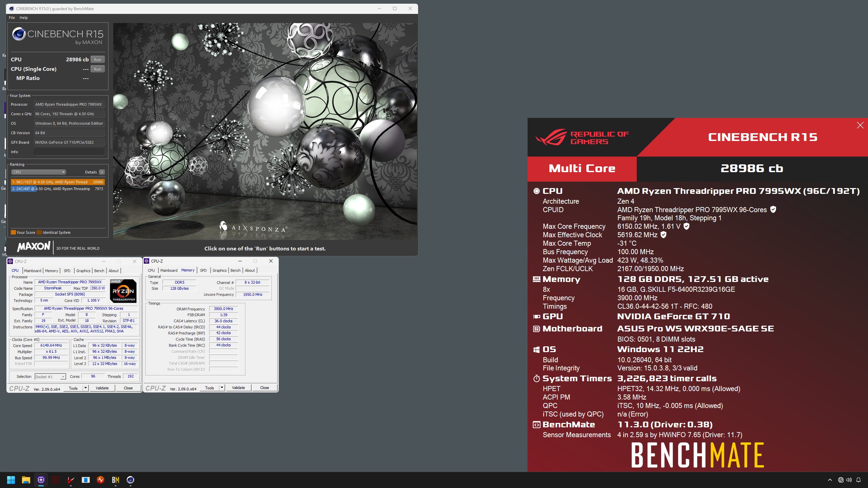Click the GPU card icon in BenchMate
868x488 pixels.
(x=536, y=317)
